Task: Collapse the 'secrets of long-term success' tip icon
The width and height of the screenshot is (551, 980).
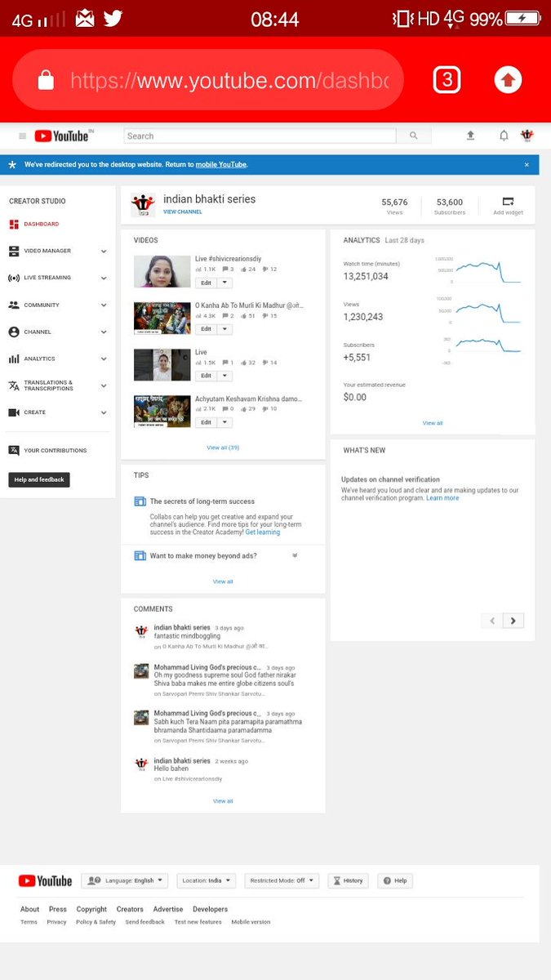Action: tap(140, 501)
